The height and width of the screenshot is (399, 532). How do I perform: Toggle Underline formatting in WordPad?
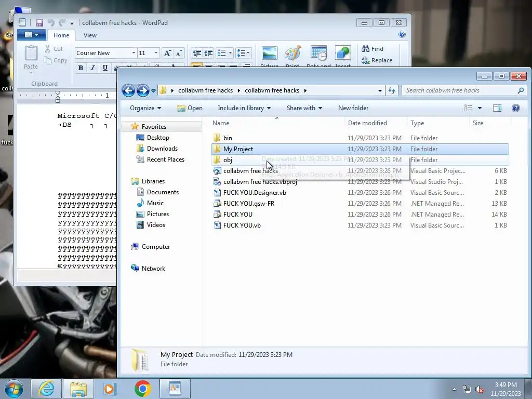pos(105,68)
